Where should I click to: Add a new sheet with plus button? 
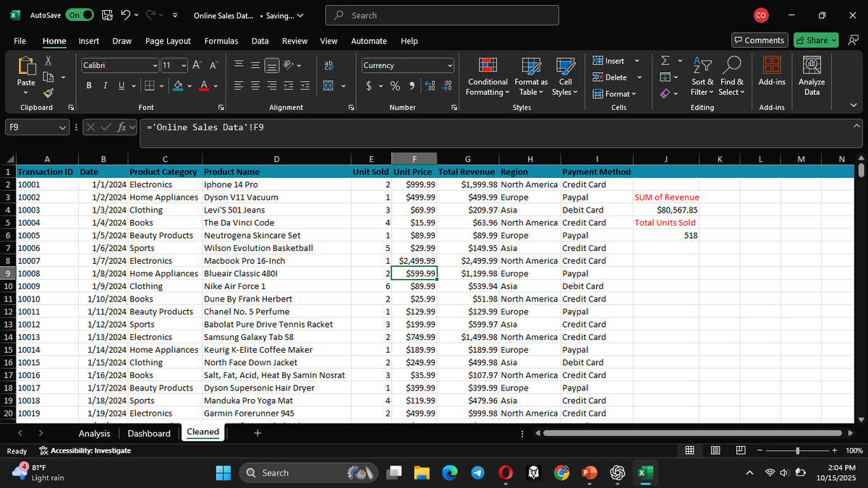258,433
